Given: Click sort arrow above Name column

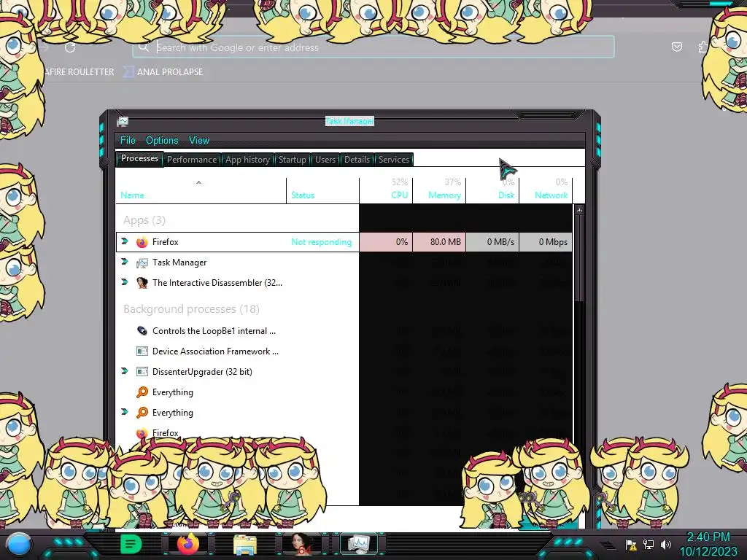Looking at the screenshot, I should click(198, 182).
